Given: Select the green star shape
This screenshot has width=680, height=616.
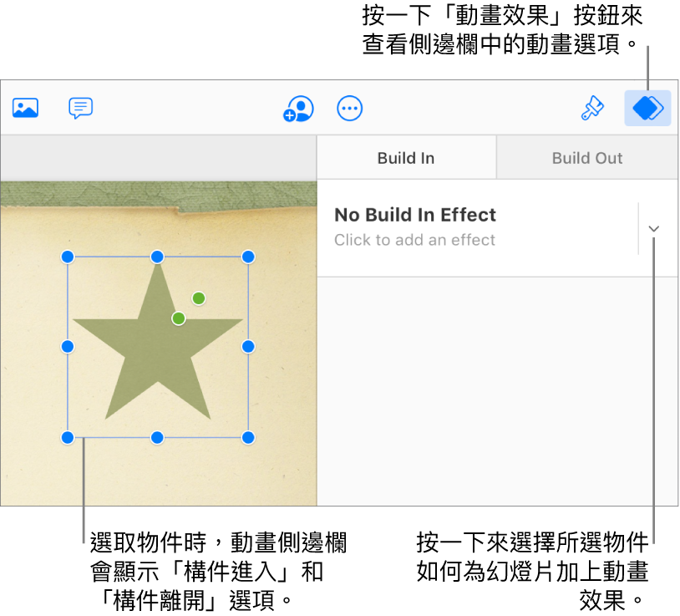Looking at the screenshot, I should pos(157,347).
